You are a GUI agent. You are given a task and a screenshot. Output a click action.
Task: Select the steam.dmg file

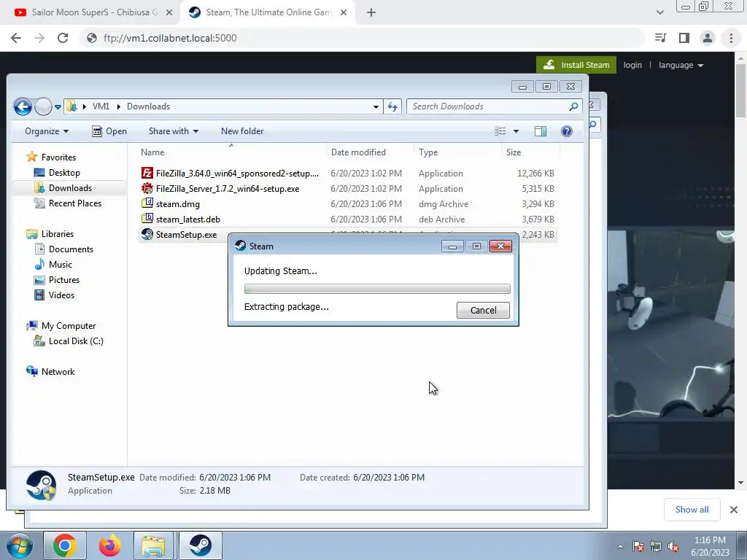pyautogui.click(x=348, y=204)
